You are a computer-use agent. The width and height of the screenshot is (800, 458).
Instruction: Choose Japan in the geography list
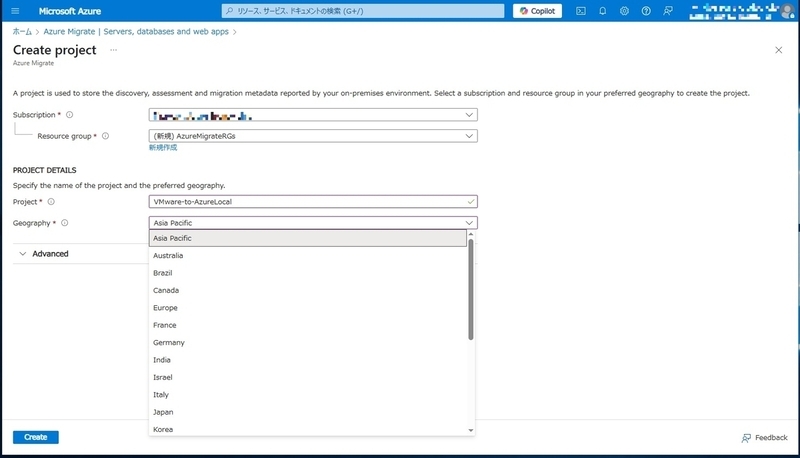tap(308, 412)
